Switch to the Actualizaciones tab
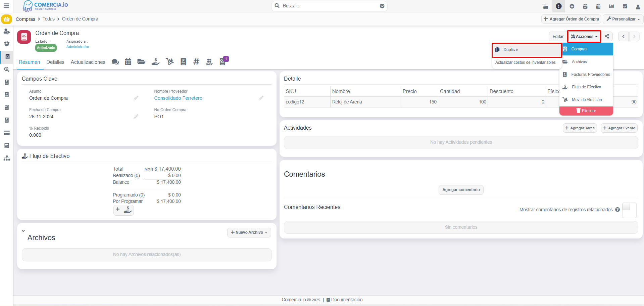 [88, 62]
